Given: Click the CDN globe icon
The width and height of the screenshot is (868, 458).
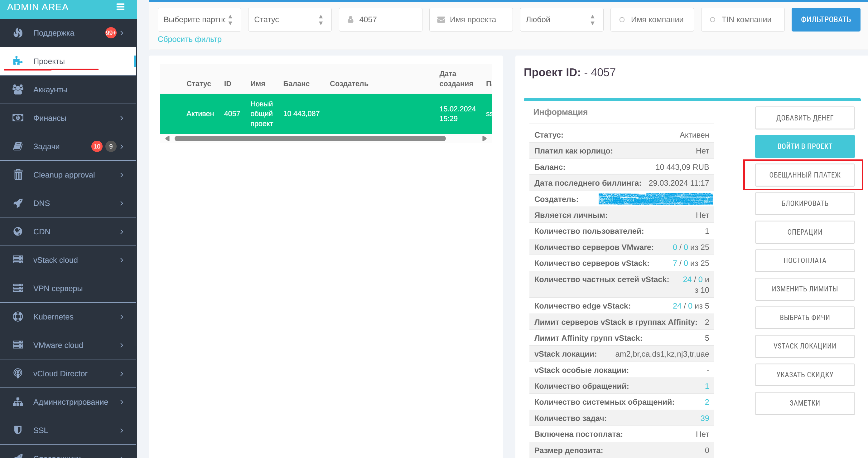Looking at the screenshot, I should tap(18, 231).
